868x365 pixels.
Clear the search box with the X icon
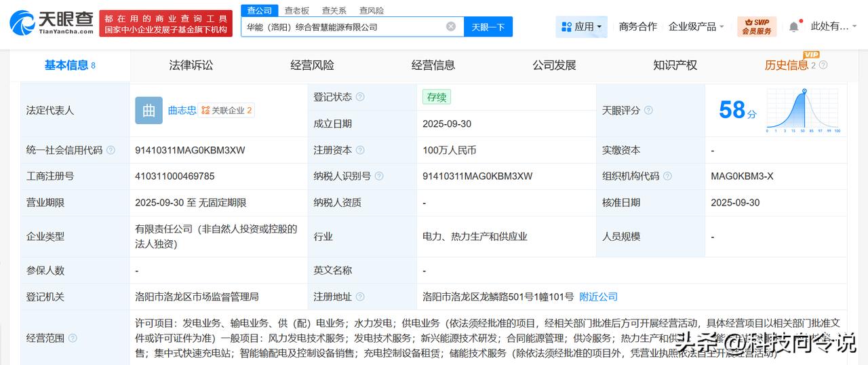coord(451,26)
